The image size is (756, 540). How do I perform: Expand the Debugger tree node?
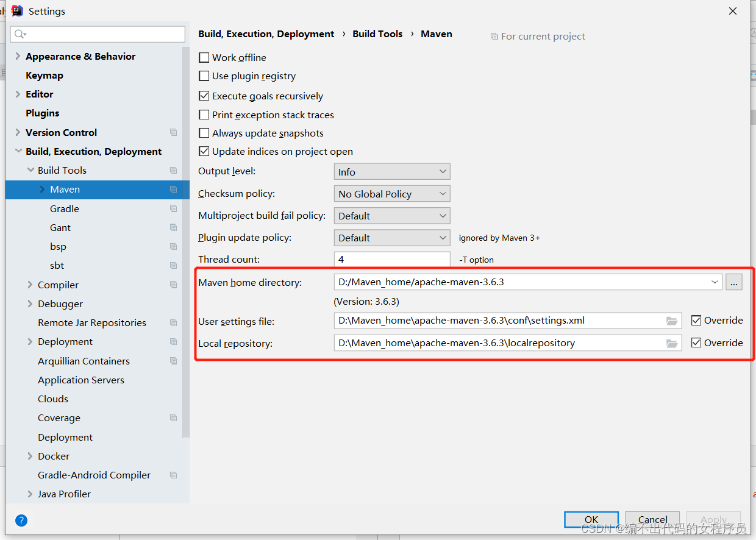point(30,304)
